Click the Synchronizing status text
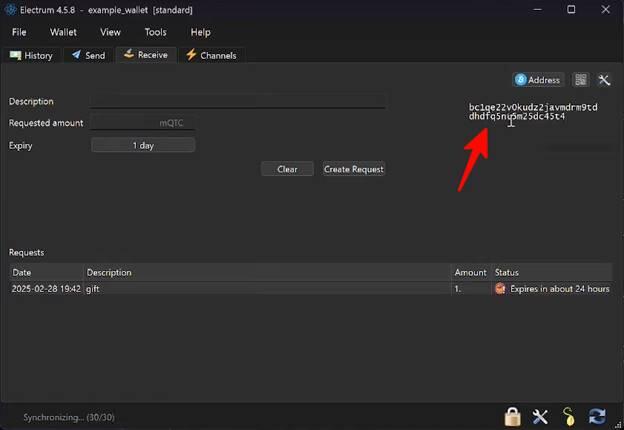This screenshot has height=430, width=624. point(69,417)
